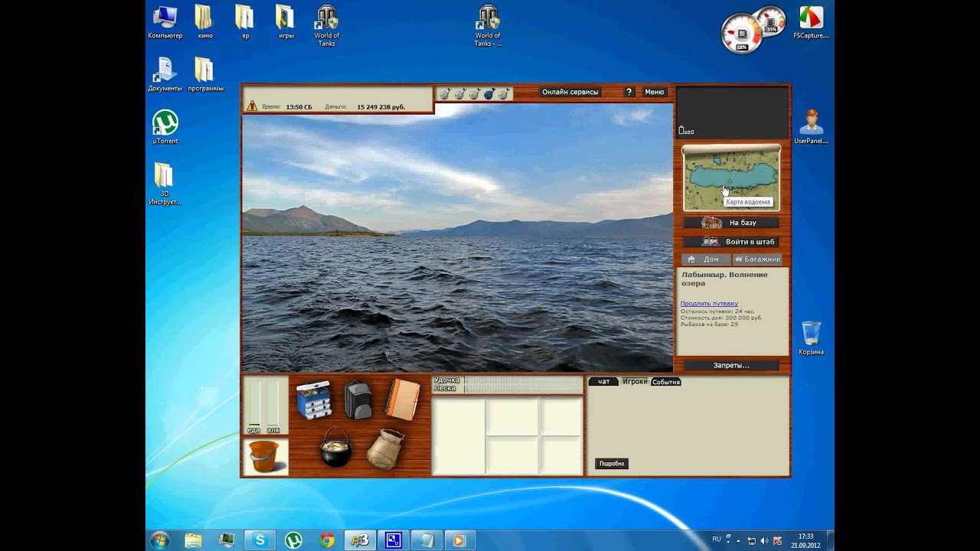The image size is (980, 551).
Task: Click the алк alcohol level bar
Action: pyautogui.click(x=273, y=404)
